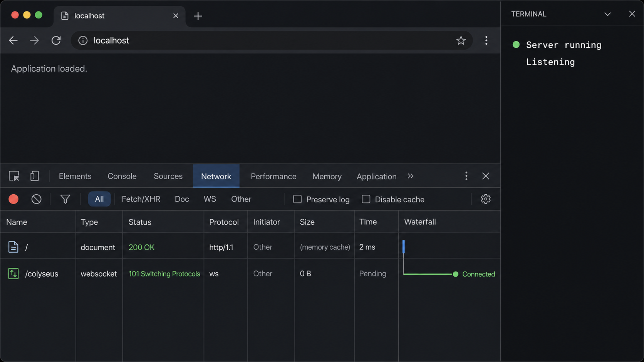Sort by the Type column header
The width and height of the screenshot is (644, 362).
tap(99, 222)
